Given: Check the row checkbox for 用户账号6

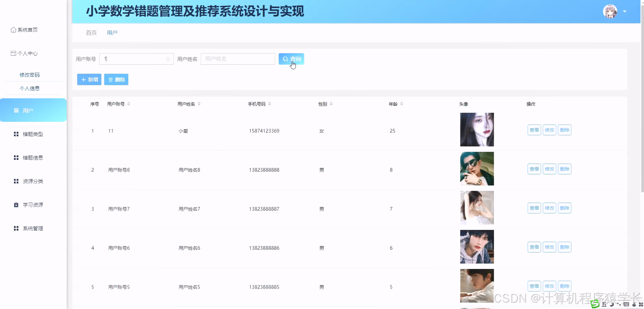Looking at the screenshot, I should coord(77,248).
